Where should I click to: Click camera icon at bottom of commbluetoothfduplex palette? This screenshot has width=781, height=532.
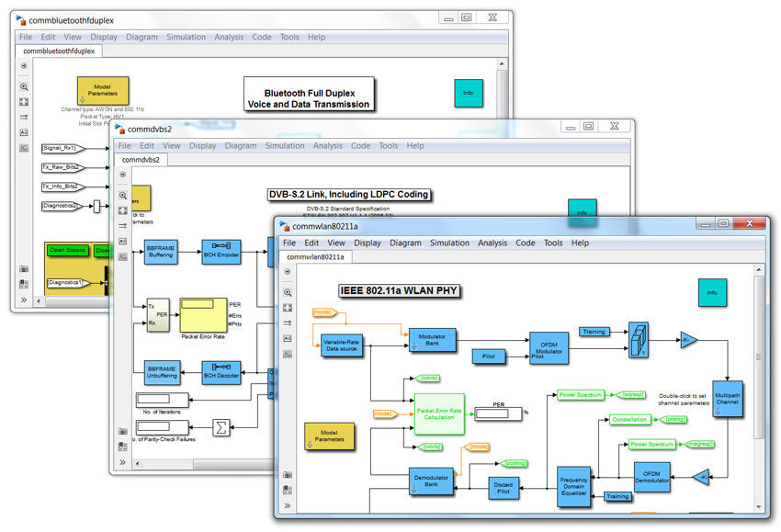coord(24,269)
